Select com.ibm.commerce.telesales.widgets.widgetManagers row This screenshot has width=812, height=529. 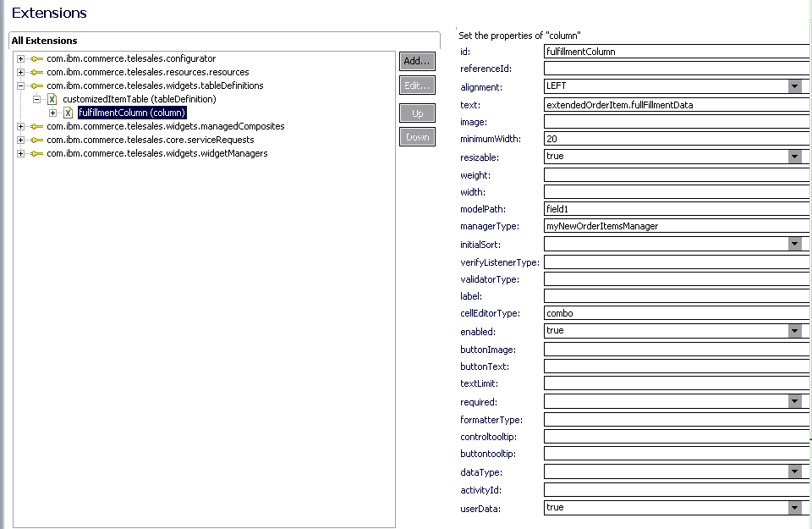(x=157, y=153)
